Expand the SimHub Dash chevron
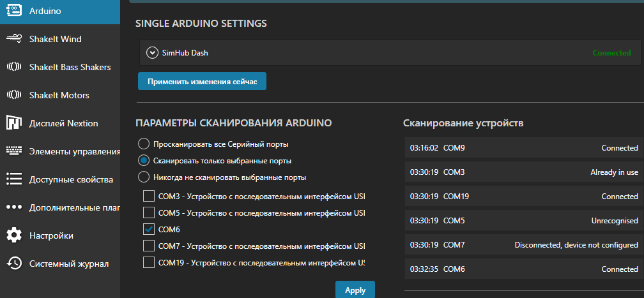This screenshot has height=298, width=644. (x=152, y=53)
